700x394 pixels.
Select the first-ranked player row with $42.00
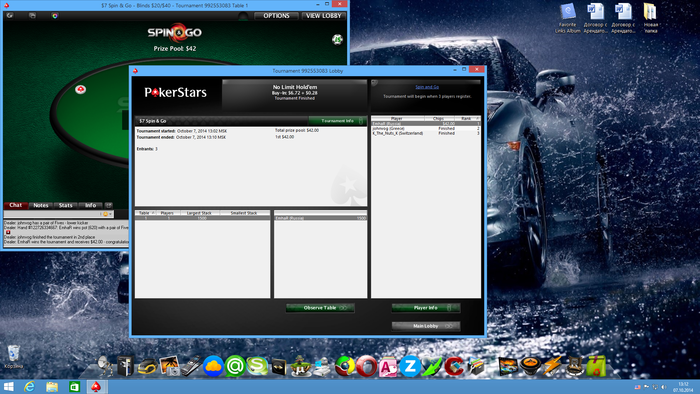pyautogui.click(x=426, y=124)
